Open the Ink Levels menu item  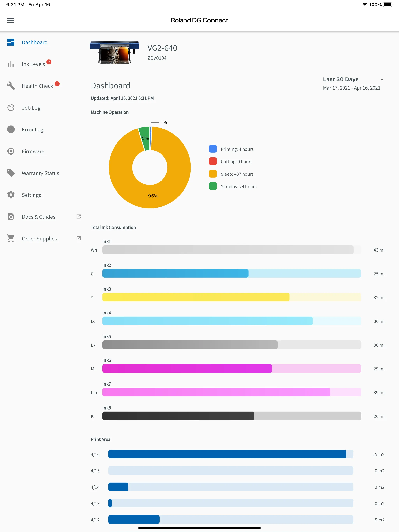click(x=34, y=64)
